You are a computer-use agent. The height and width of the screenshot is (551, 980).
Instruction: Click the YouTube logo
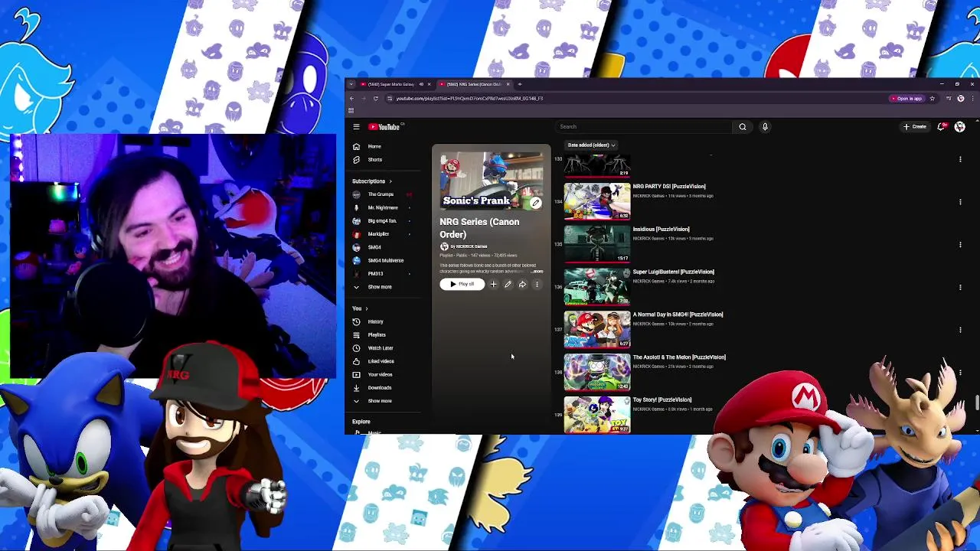pos(385,127)
